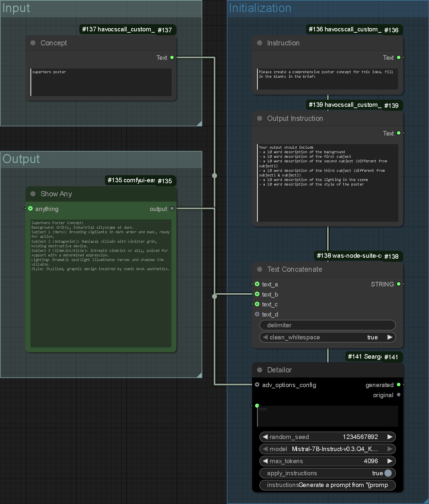Click the random_seed value 1234567892
Screen dimensions: 429x504
[360, 437]
